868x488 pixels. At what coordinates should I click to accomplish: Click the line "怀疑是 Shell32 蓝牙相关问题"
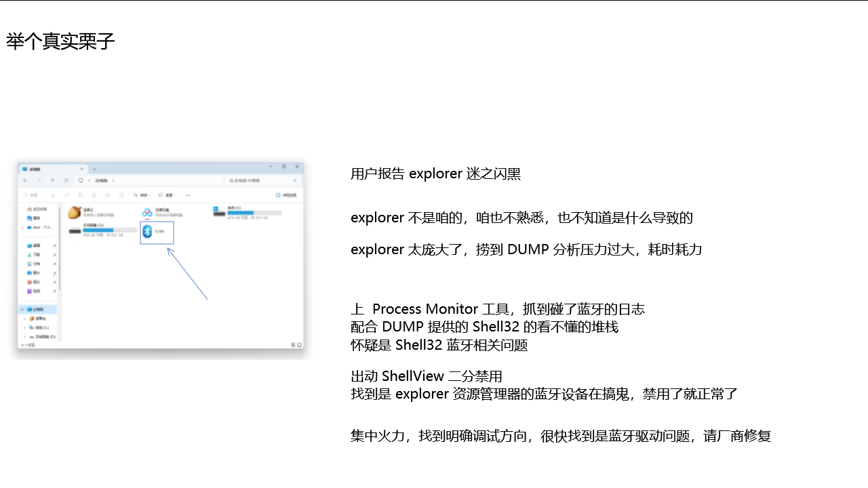coord(439,344)
